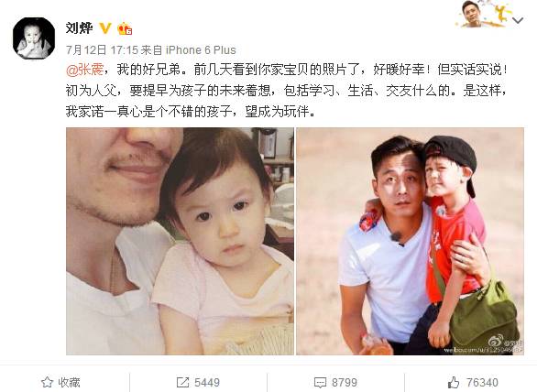Open comments via the 8799 count
Viewport: 537px width, 392px height.
pos(345,382)
